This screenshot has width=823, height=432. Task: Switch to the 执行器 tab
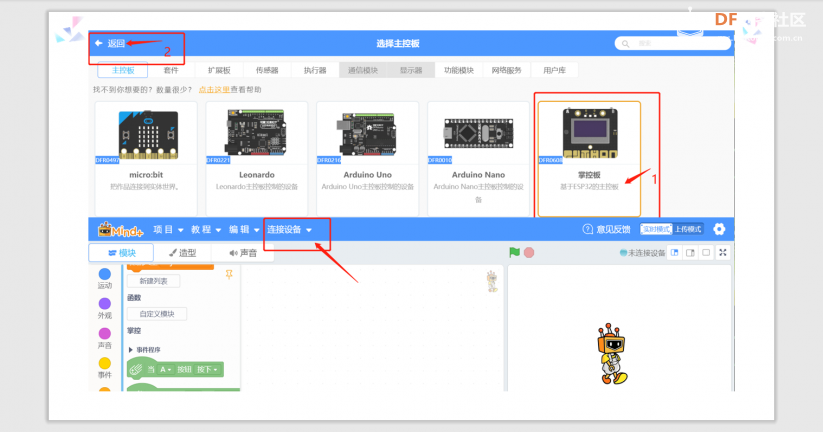(x=315, y=70)
